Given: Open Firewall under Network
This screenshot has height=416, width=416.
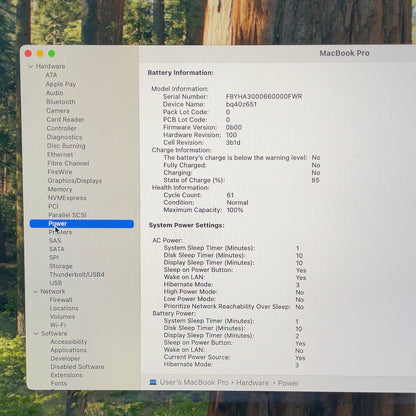Looking at the screenshot, I should [x=61, y=300].
